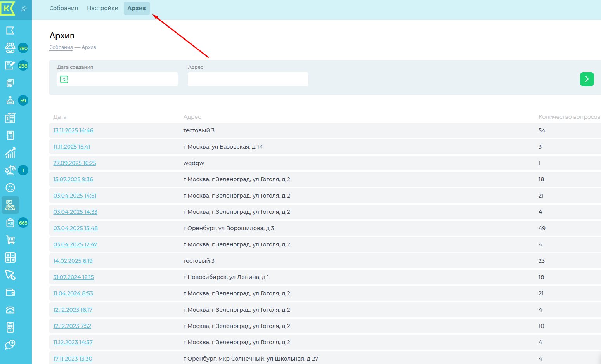Click the sad face complaints icon
The height and width of the screenshot is (364, 601).
point(10,188)
